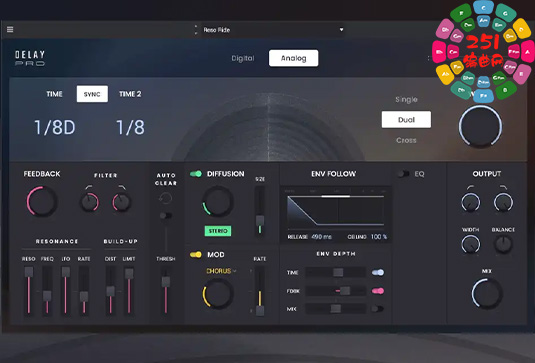The width and height of the screenshot is (535, 363).
Task: Click the BALANCE knob
Action: [503, 244]
